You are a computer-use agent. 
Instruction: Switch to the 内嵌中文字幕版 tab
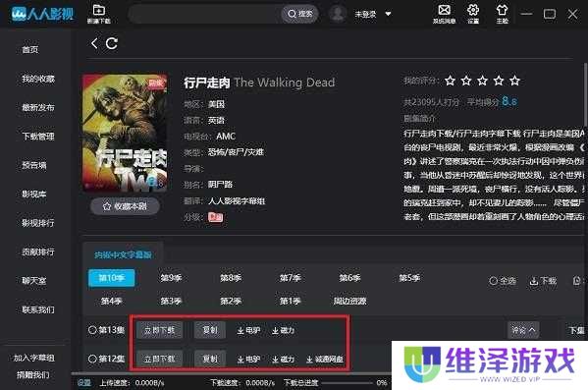123,254
